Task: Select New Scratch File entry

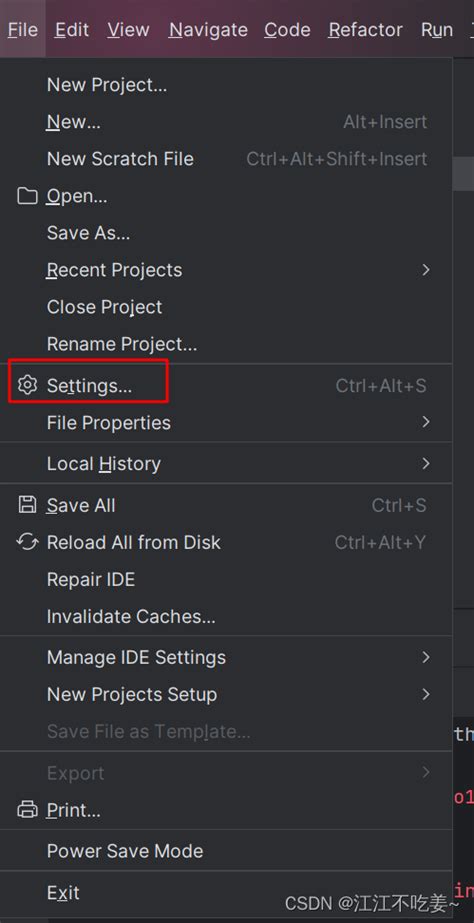Action: click(x=226, y=159)
